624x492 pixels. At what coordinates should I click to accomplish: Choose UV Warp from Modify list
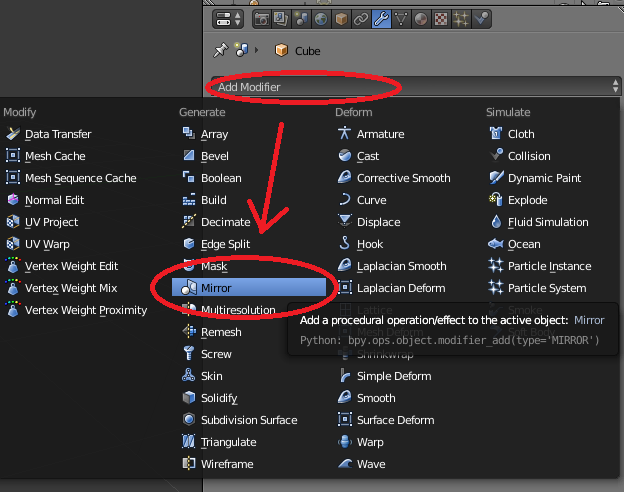37,244
